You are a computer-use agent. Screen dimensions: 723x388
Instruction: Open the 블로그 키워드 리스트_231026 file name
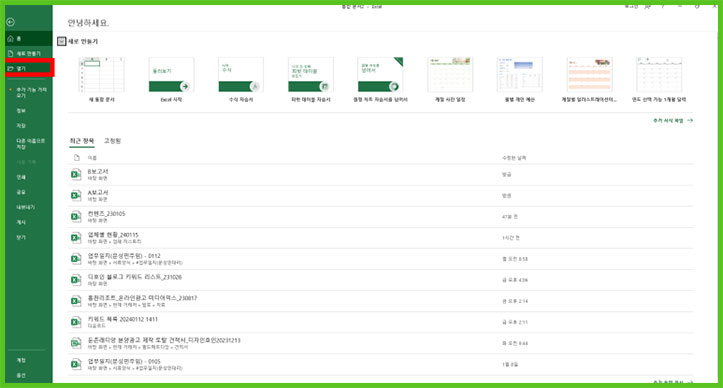click(135, 277)
